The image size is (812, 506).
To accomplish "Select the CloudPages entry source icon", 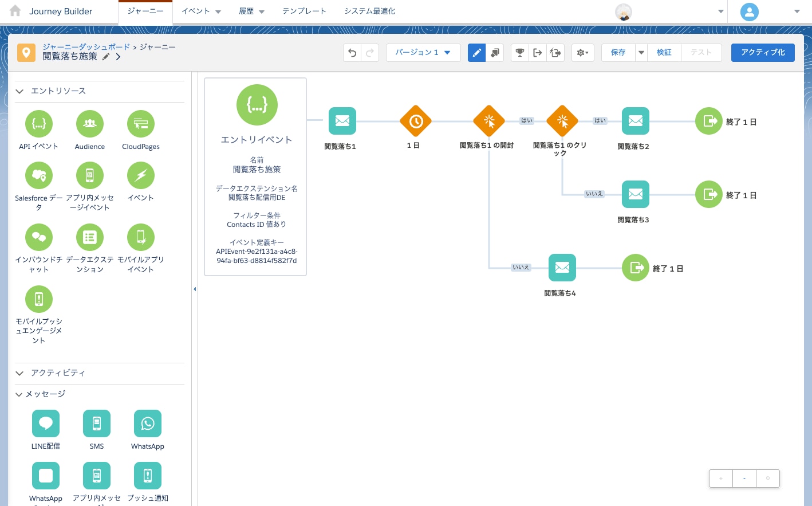I will (x=141, y=124).
